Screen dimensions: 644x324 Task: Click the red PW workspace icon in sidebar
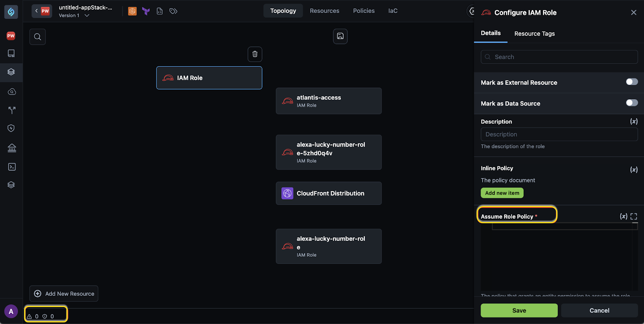click(x=11, y=36)
